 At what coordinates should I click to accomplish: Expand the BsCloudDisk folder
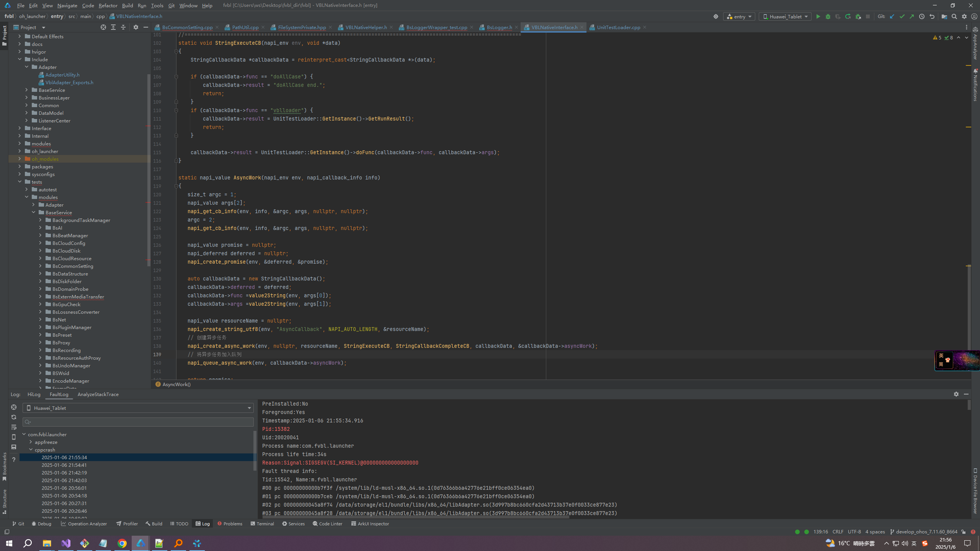(x=40, y=251)
